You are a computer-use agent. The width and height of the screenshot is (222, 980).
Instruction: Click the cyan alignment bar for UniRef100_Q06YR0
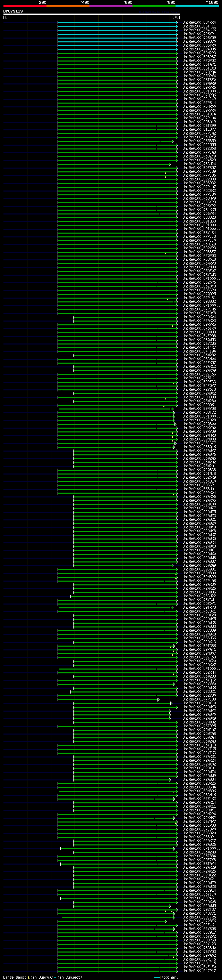(x=117, y=46)
